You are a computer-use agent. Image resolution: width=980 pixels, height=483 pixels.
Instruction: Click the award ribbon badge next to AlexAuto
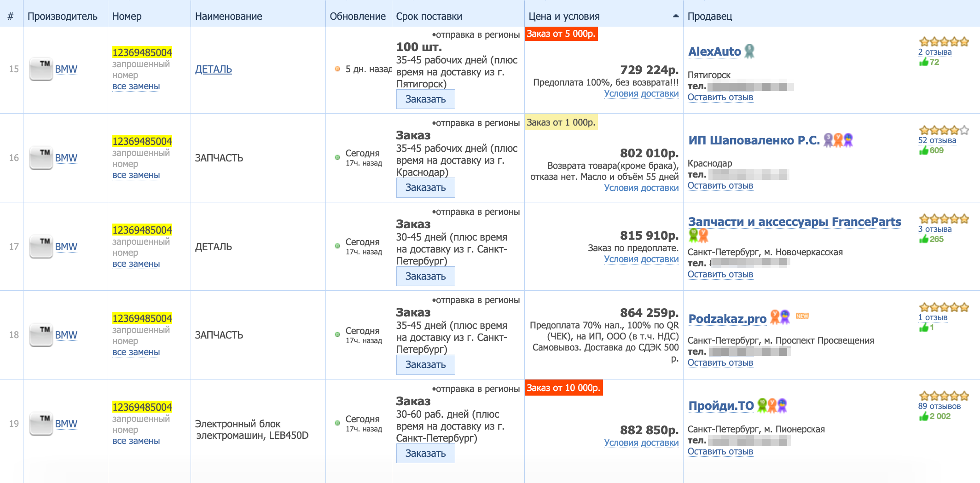749,51
